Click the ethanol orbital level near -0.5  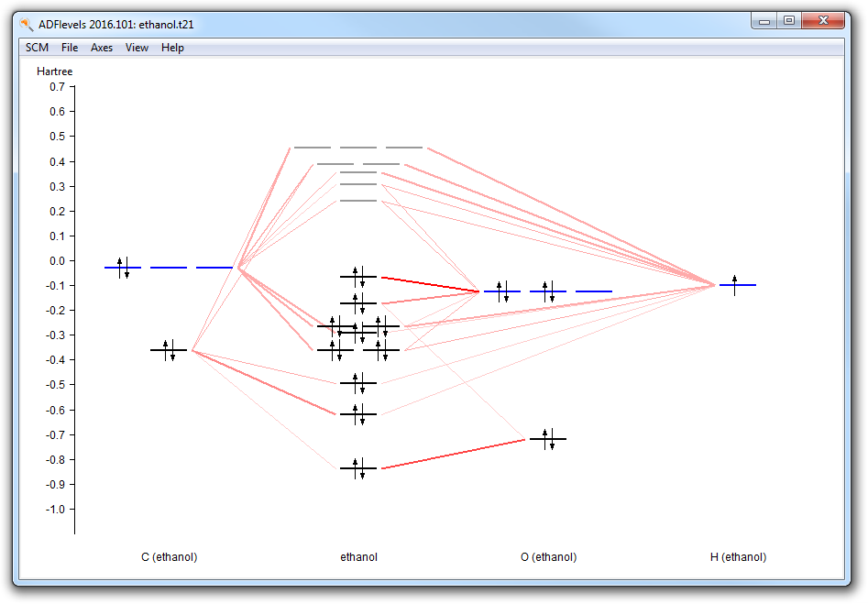(358, 383)
